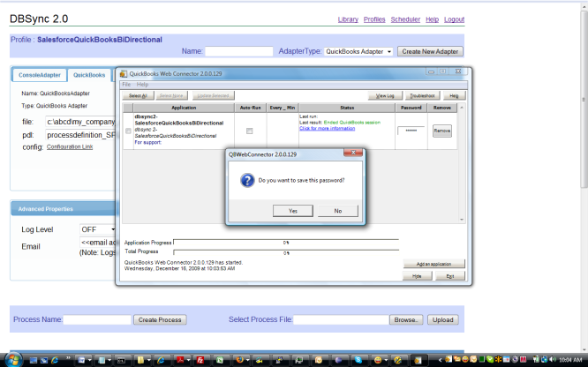Click the Process Name input field

point(96,319)
